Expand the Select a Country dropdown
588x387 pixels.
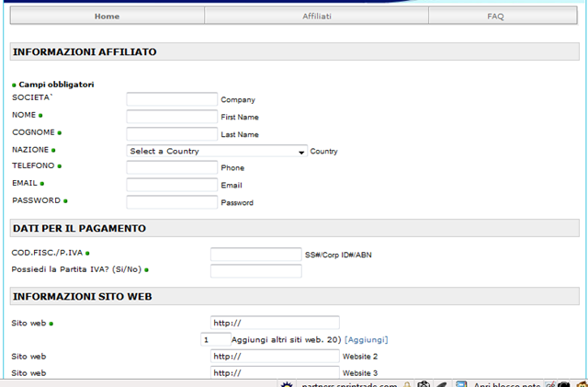pyautogui.click(x=217, y=151)
